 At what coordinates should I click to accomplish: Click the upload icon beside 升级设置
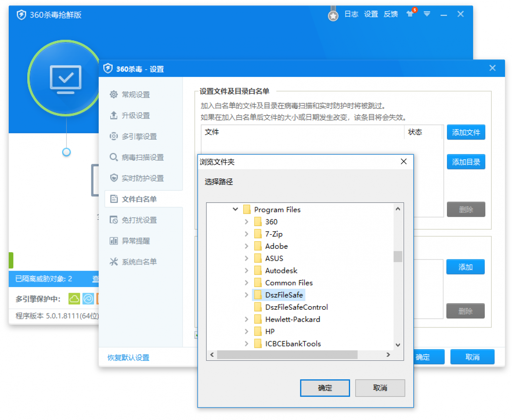pos(113,115)
